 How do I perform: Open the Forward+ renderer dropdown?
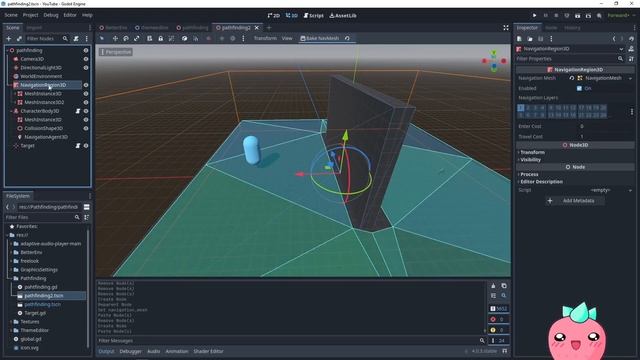tap(620, 16)
